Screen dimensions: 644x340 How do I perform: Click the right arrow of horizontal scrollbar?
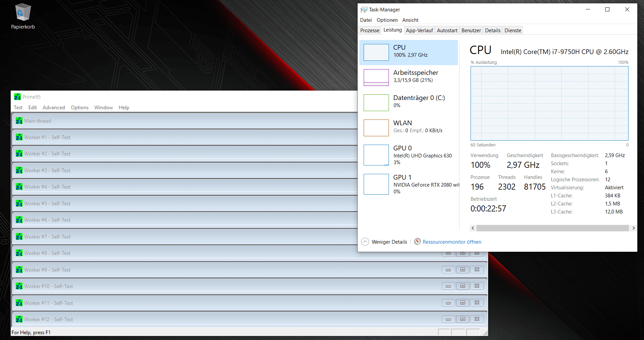click(x=633, y=228)
